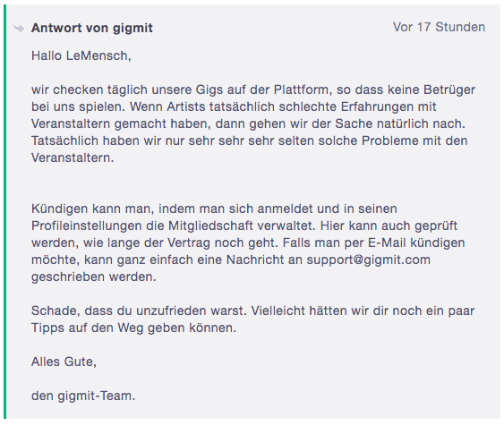Image resolution: width=504 pixels, height=426 pixels.
Task: Click the green vertical bar on the left edge
Action: [4, 212]
